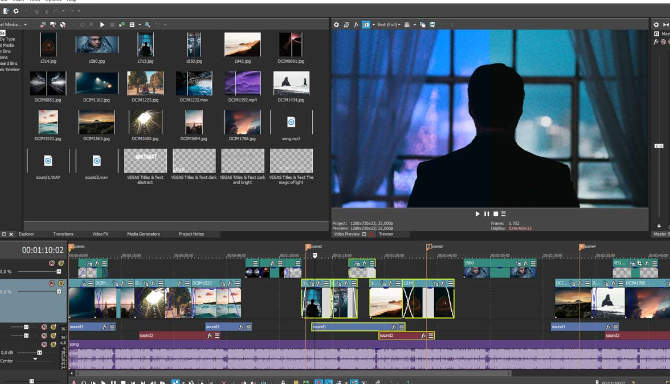Switch to the Trimmer tab

[x=386, y=234]
